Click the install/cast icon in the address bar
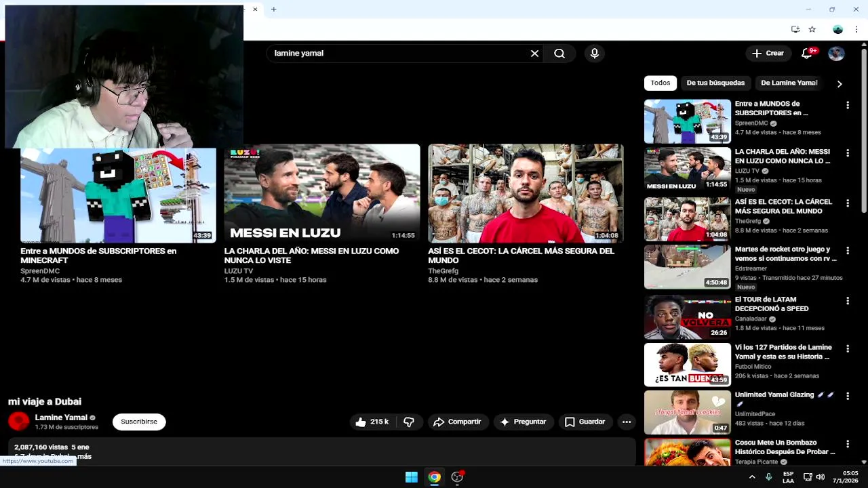 [x=795, y=29]
